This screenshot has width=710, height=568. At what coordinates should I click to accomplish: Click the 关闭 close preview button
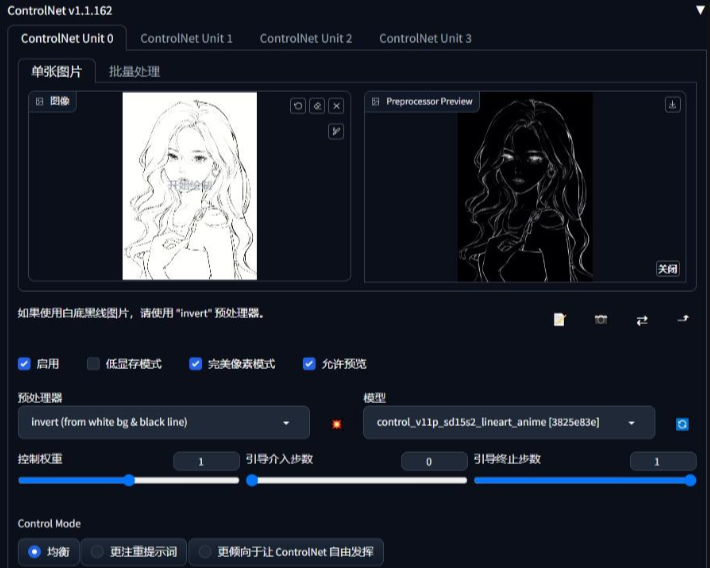(667, 269)
